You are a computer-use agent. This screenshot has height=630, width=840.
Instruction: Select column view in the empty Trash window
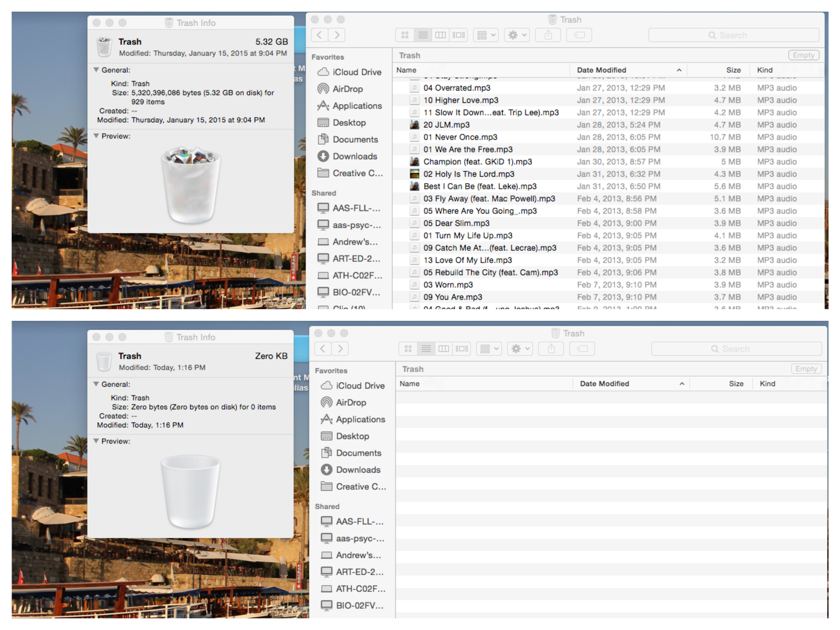(x=443, y=349)
